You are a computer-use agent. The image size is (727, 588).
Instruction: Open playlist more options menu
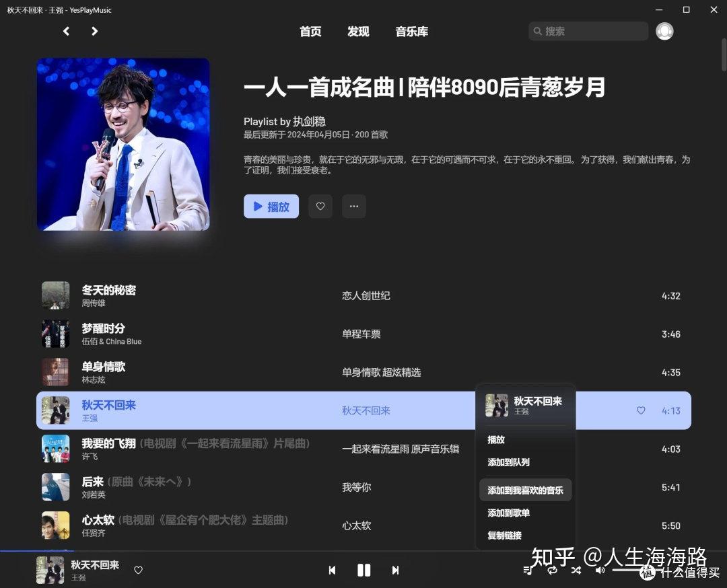tap(354, 207)
